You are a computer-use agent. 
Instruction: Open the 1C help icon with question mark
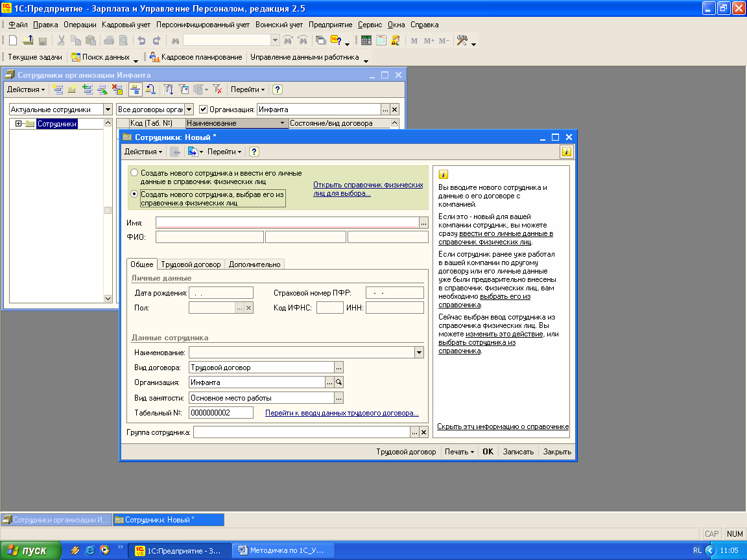point(336,40)
